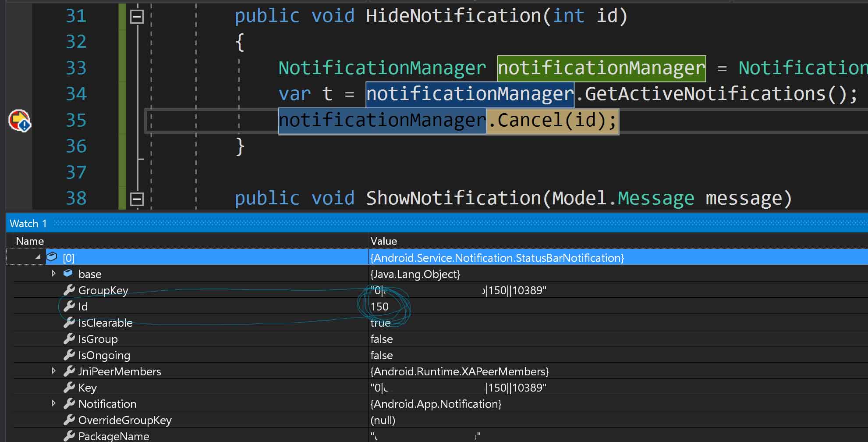Click the wrench icon beside Key
The image size is (868, 442).
point(70,387)
